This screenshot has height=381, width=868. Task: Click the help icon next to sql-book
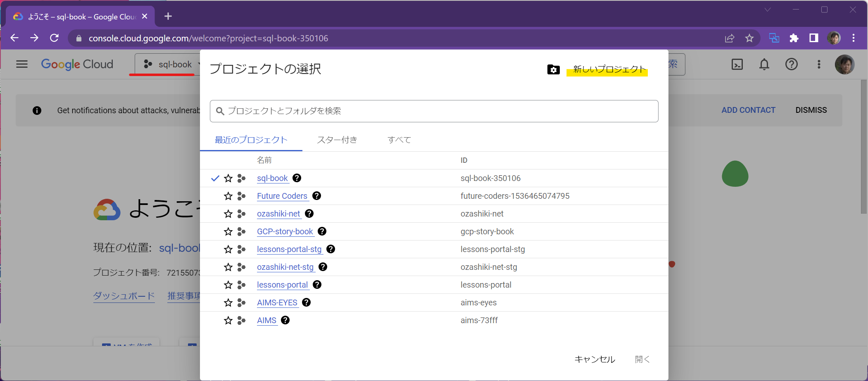click(x=296, y=178)
